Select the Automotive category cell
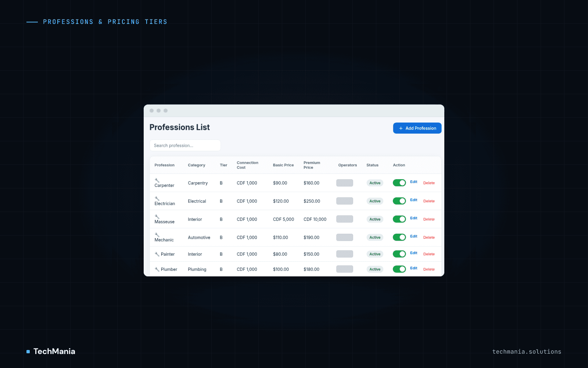The height and width of the screenshot is (368, 588). (x=199, y=237)
